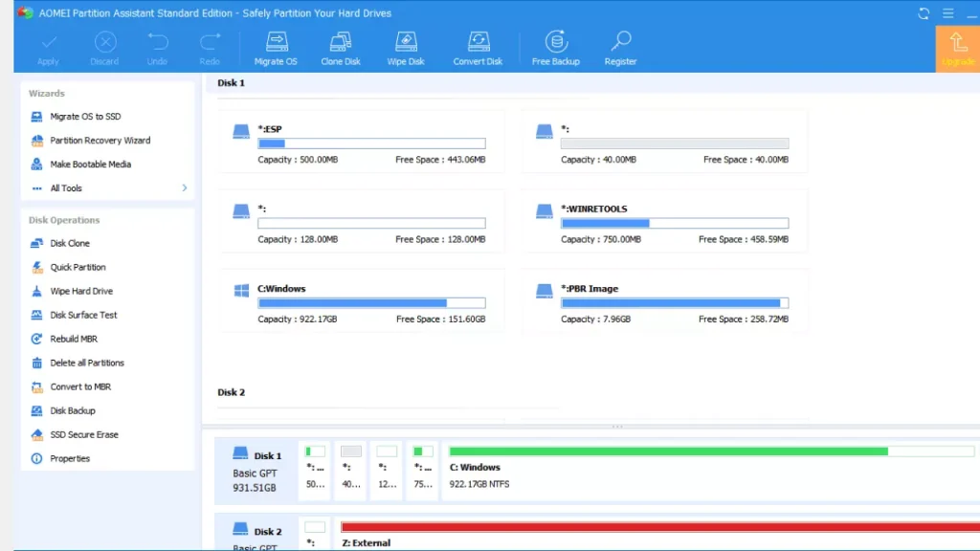The height and width of the screenshot is (551, 980).
Task: Select C: Windows 922.17GB NTFS block
Action: (711, 471)
